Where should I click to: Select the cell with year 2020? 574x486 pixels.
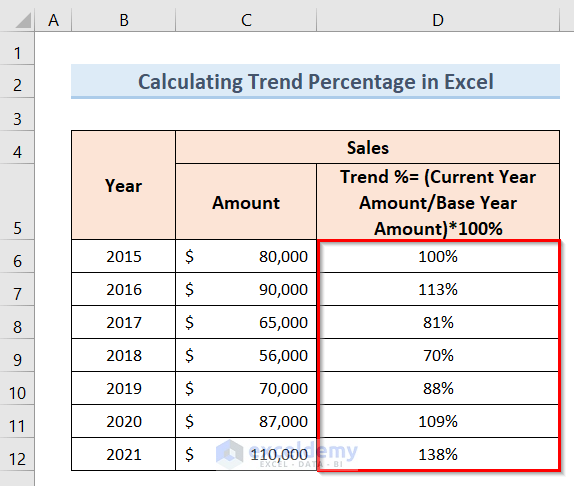[123, 421]
